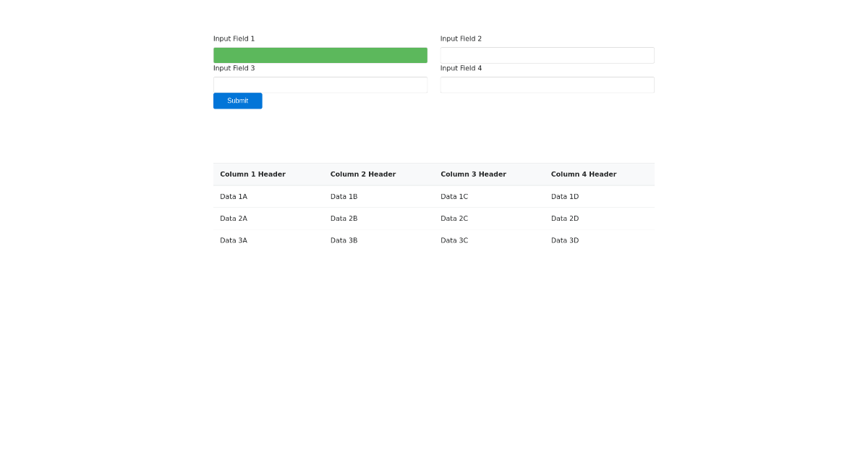Click inside the Input Field 3 box
This screenshot has width=868, height=456.
[x=320, y=85]
